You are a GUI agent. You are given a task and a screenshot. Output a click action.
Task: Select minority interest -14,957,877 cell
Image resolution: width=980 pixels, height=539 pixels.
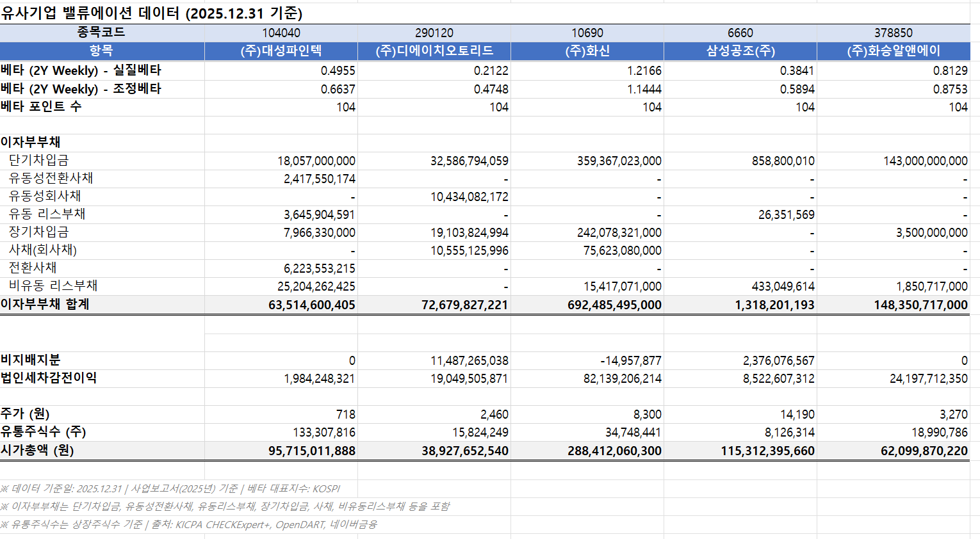pyautogui.click(x=631, y=361)
